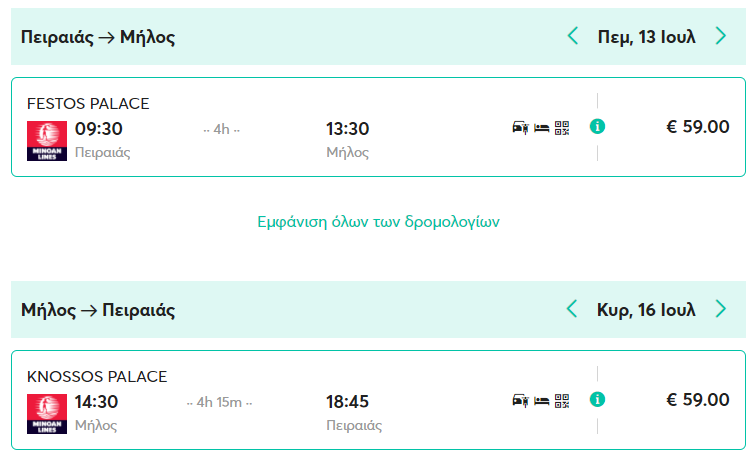The image size is (755, 461).
Task: Click the cabin bed icon for FESTOS PALACE
Action: (x=541, y=127)
